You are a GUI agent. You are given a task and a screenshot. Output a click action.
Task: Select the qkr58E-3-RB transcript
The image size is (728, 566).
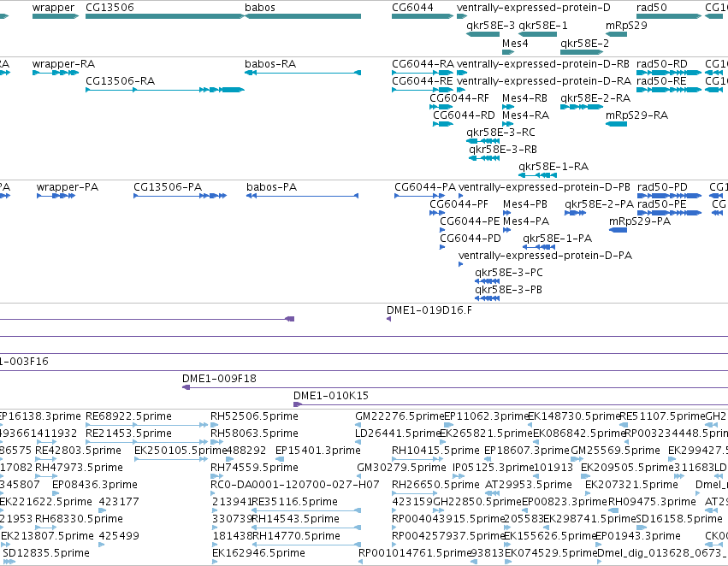484,158
